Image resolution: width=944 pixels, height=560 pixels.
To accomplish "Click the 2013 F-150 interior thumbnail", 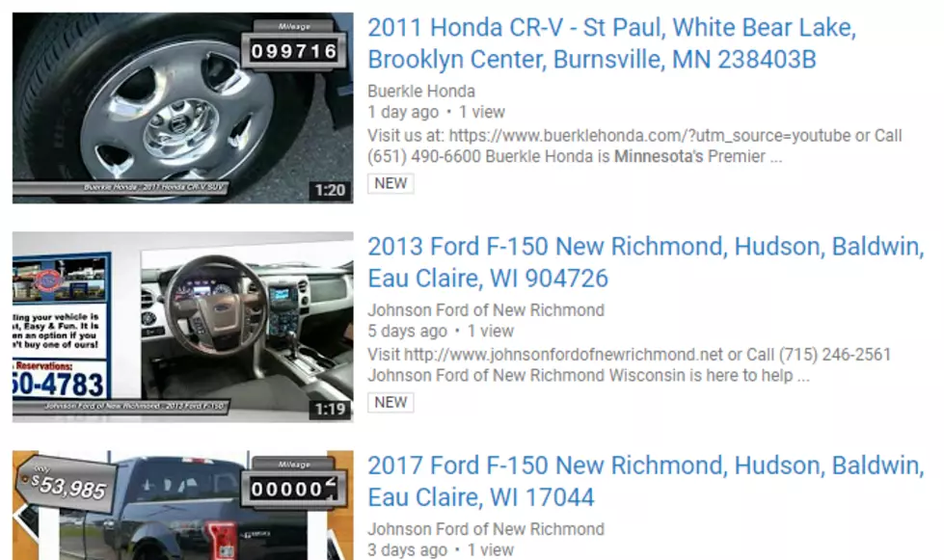I will point(182,327).
